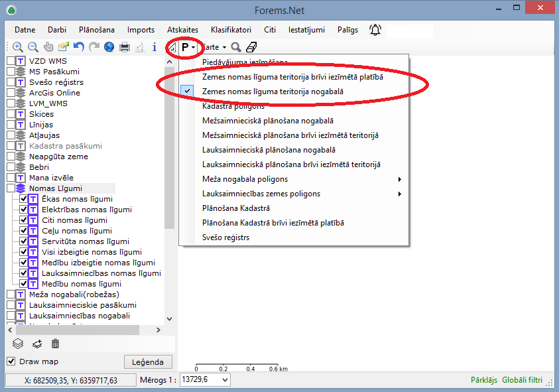559x392 pixels.
Task: Open the Mērogs scale combo box
Action: point(225,379)
